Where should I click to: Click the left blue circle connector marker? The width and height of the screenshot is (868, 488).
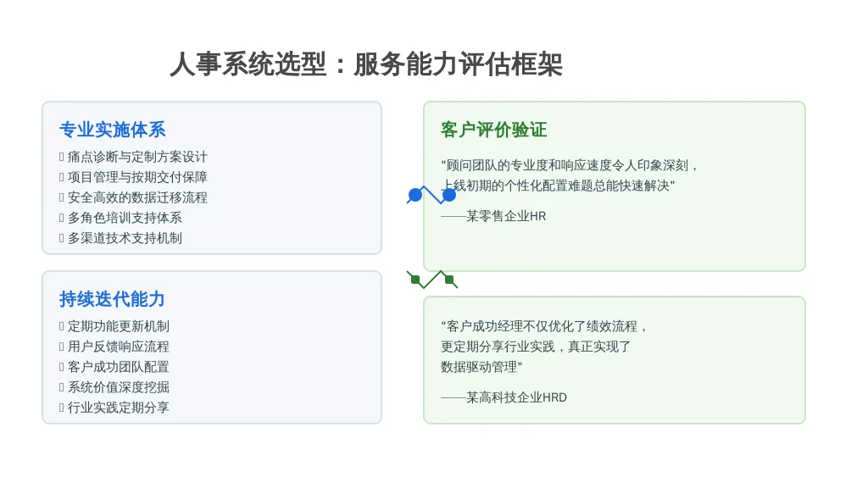coord(415,195)
